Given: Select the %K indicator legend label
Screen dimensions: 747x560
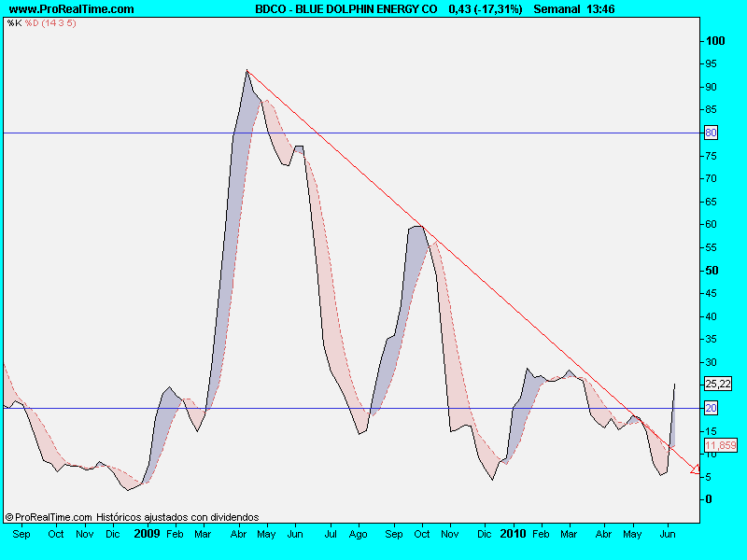Looking at the screenshot, I should coord(14,22).
